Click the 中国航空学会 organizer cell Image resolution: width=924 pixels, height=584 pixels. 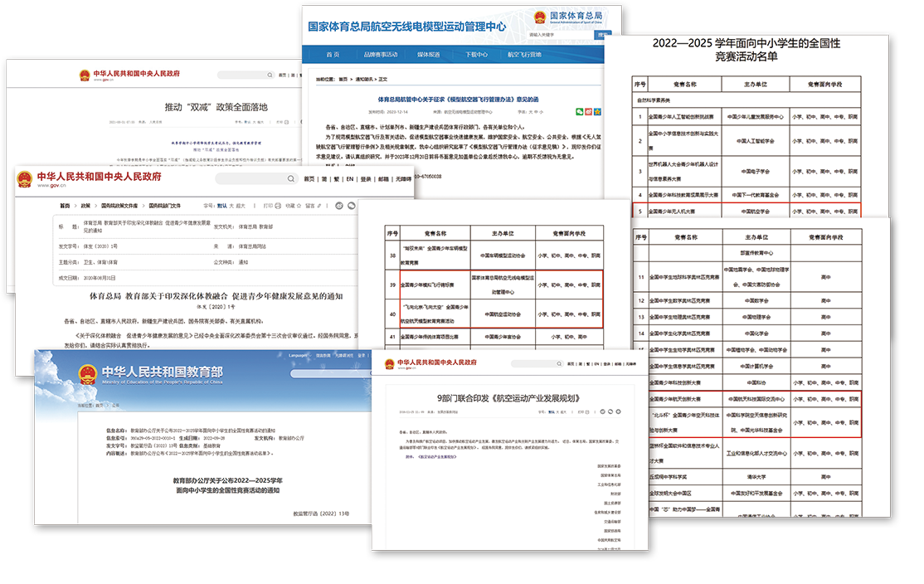click(756, 211)
